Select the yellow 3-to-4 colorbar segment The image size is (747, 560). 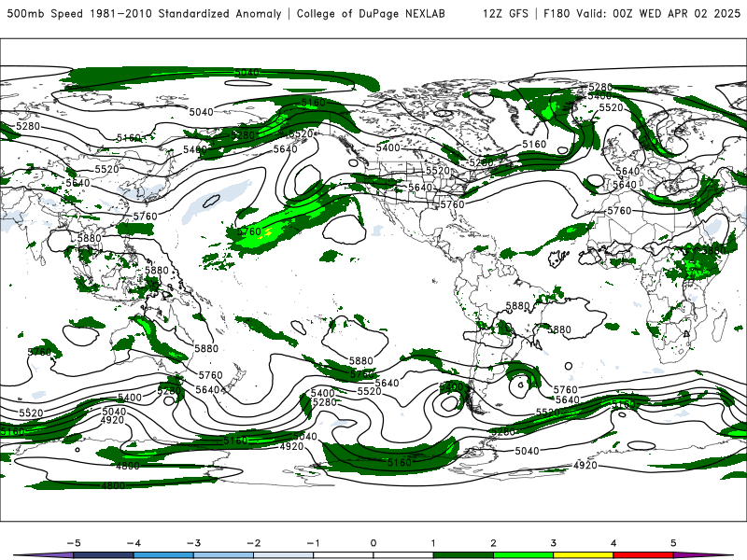click(583, 555)
